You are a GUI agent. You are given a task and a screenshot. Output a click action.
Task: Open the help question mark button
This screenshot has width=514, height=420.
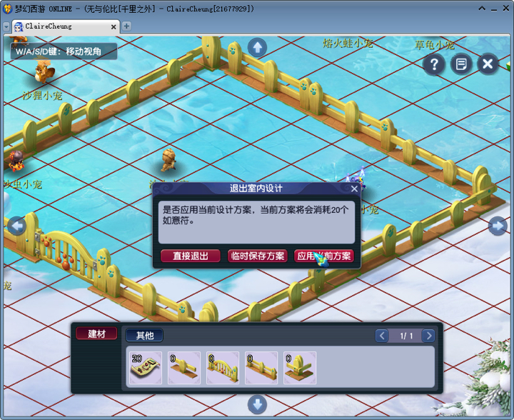(434, 64)
